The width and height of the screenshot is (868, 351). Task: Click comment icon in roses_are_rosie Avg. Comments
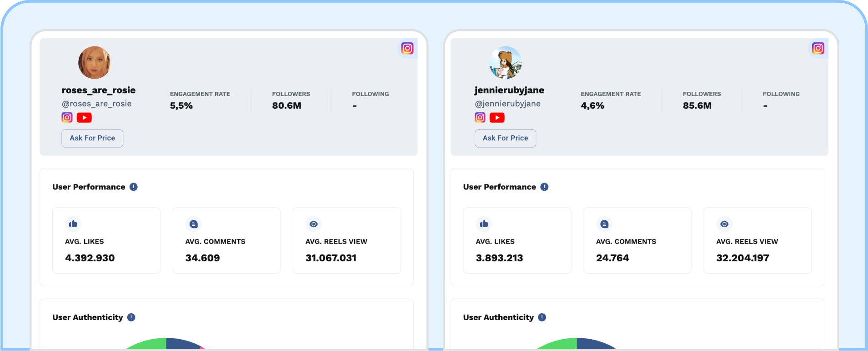coord(194,224)
